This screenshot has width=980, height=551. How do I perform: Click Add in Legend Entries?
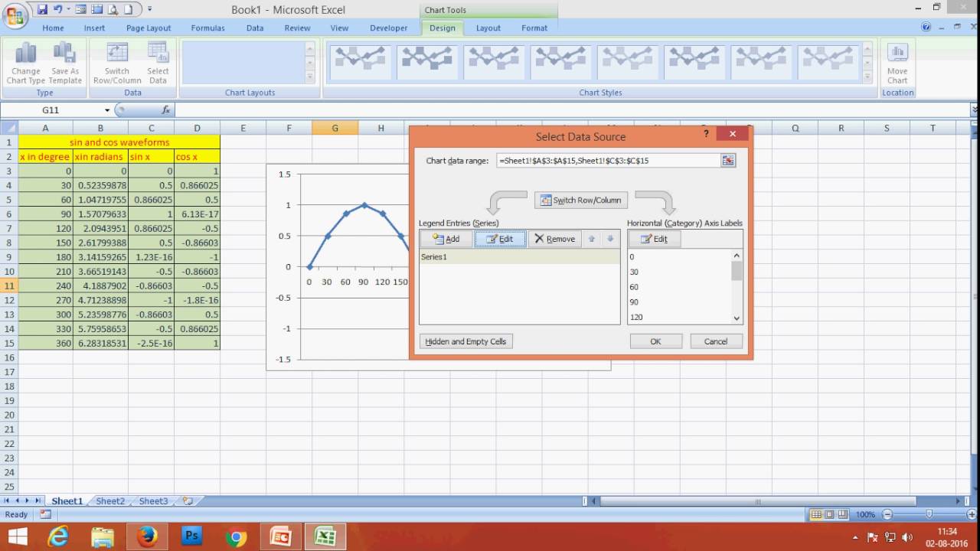point(446,239)
